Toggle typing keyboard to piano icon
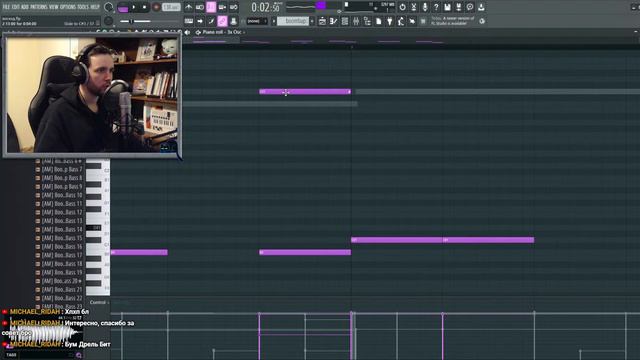The width and height of the screenshot is (640, 360). pyautogui.click(x=189, y=21)
